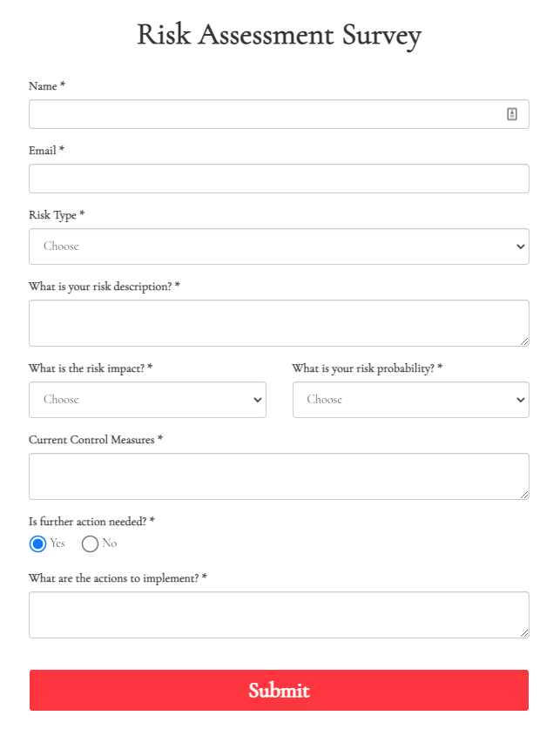Click the Current Control Measures text area
Screen dimensions: 560x729
point(279,476)
